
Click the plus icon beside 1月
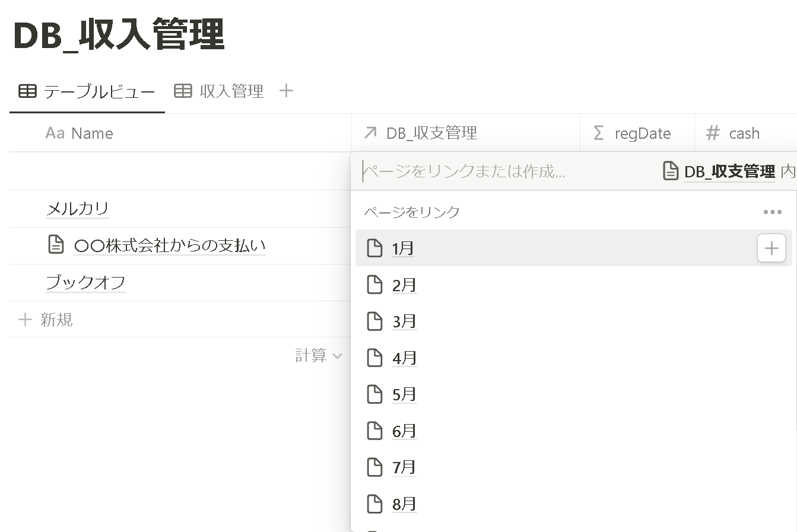pos(771,248)
